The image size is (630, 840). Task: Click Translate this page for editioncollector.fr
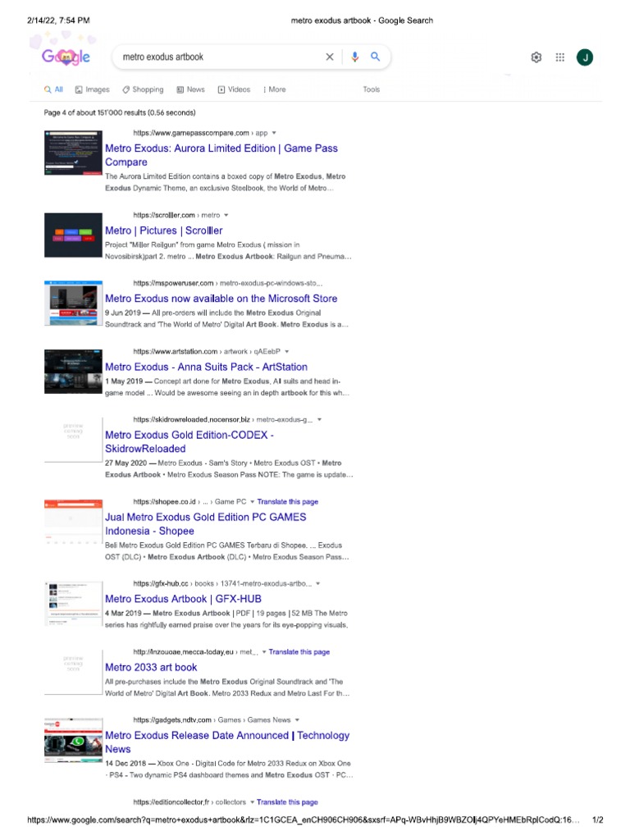point(287,802)
